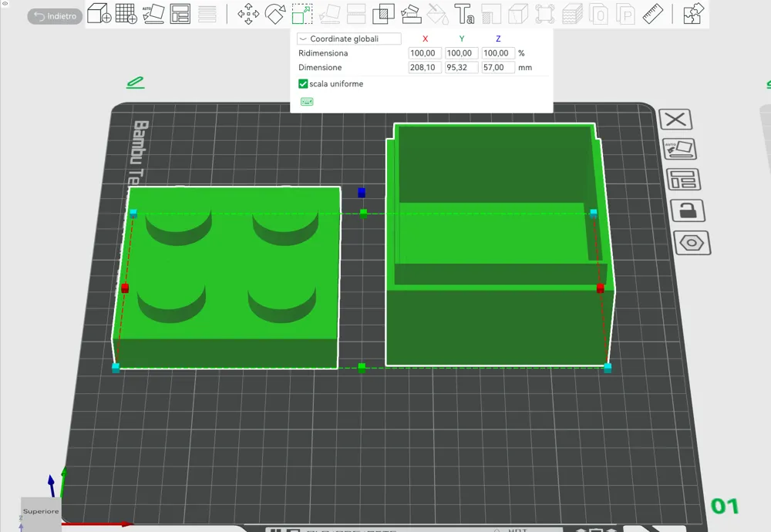Switch to Assembly view puzzle icon
Screen dimensions: 771x532
click(x=694, y=14)
